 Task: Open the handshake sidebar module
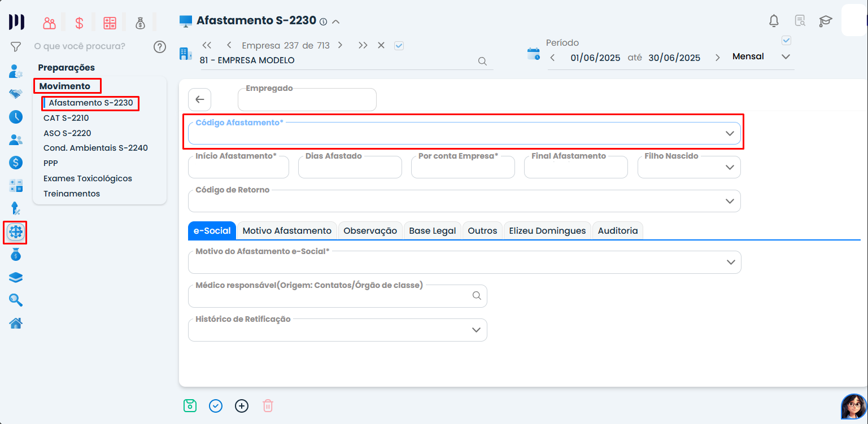tap(16, 94)
